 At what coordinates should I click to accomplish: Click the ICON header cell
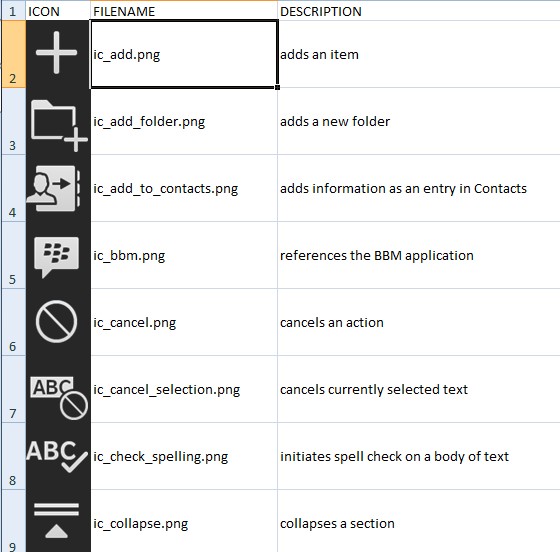point(58,11)
